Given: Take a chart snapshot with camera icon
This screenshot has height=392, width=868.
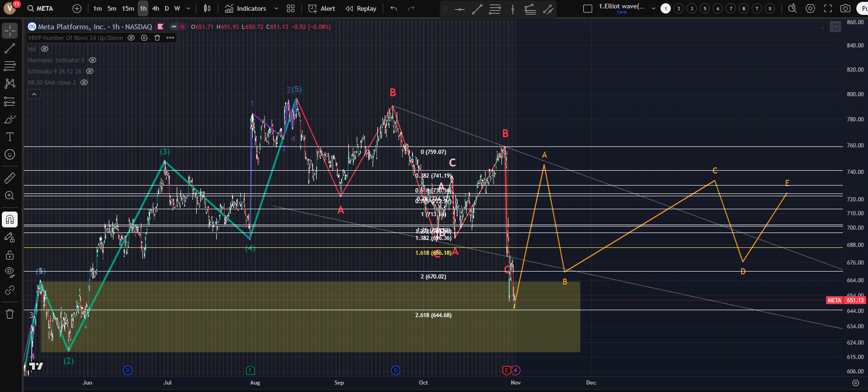Looking at the screenshot, I should [846, 8].
